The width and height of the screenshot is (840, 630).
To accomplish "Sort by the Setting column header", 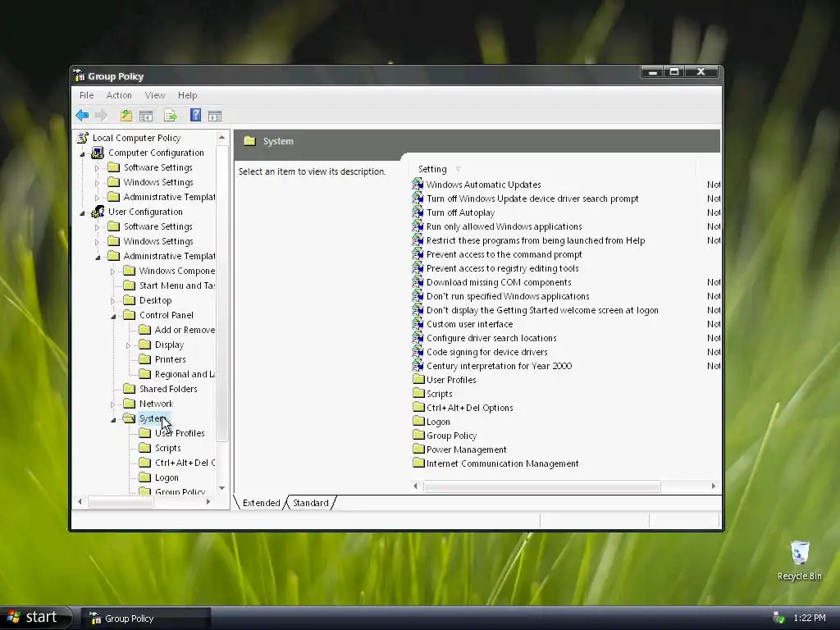I will pos(553,169).
